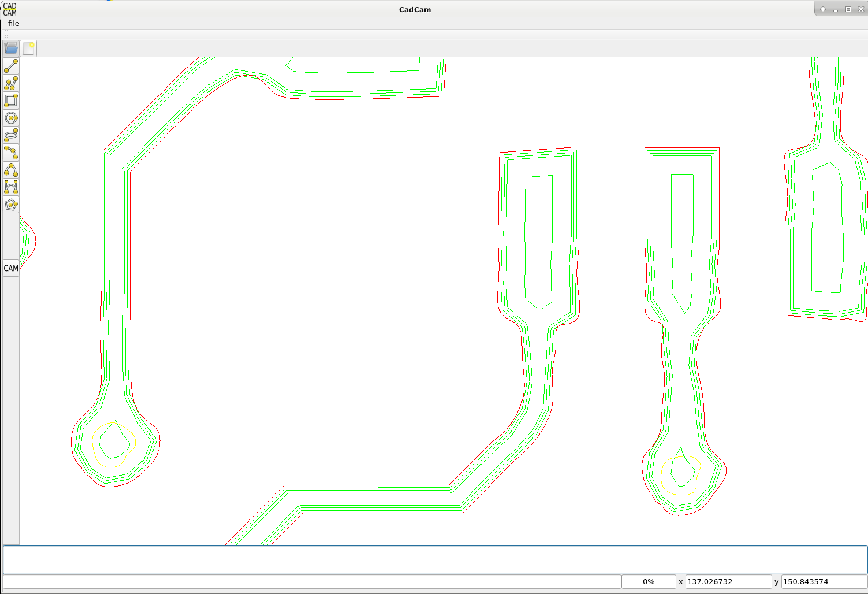Select the Polyline drawing tool
868x594 pixels.
click(11, 84)
